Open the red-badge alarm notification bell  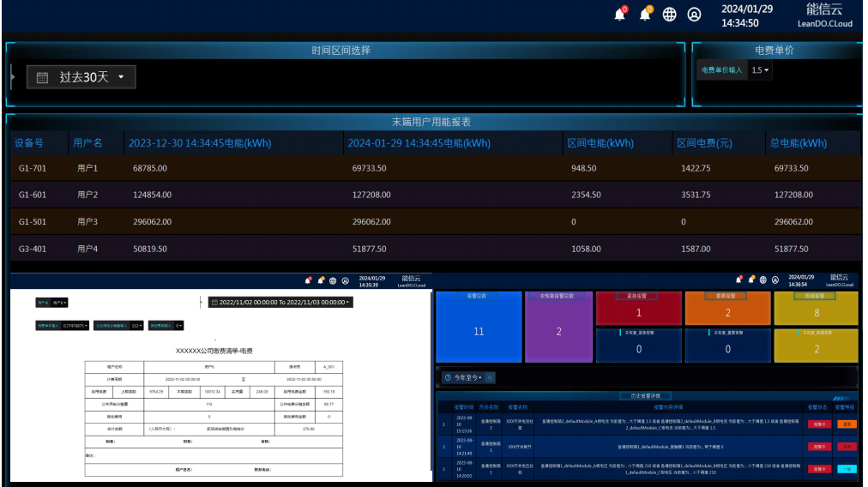pos(620,15)
